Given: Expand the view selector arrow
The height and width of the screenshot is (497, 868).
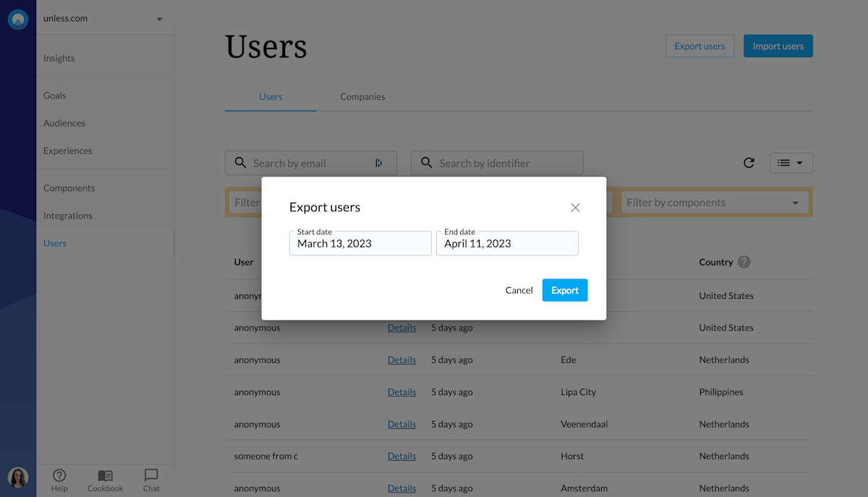Looking at the screenshot, I should (801, 163).
